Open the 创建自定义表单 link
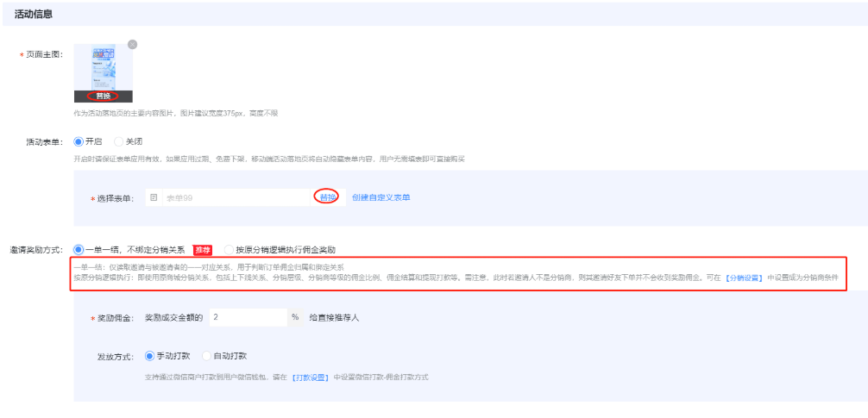 coord(381,197)
